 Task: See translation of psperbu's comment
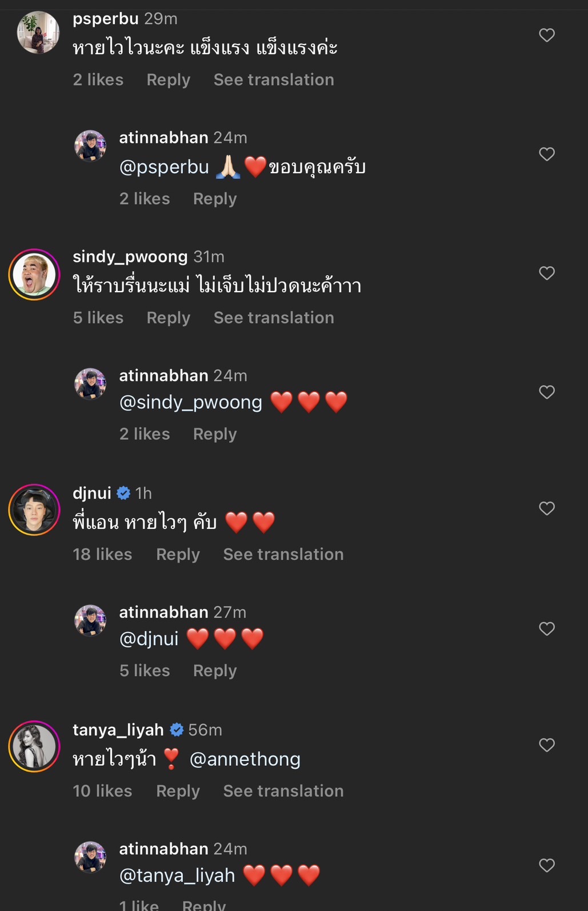pyautogui.click(x=274, y=79)
